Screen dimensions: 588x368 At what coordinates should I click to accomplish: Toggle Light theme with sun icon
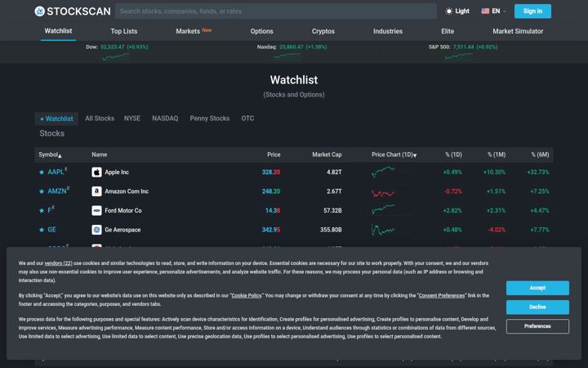[x=457, y=11]
